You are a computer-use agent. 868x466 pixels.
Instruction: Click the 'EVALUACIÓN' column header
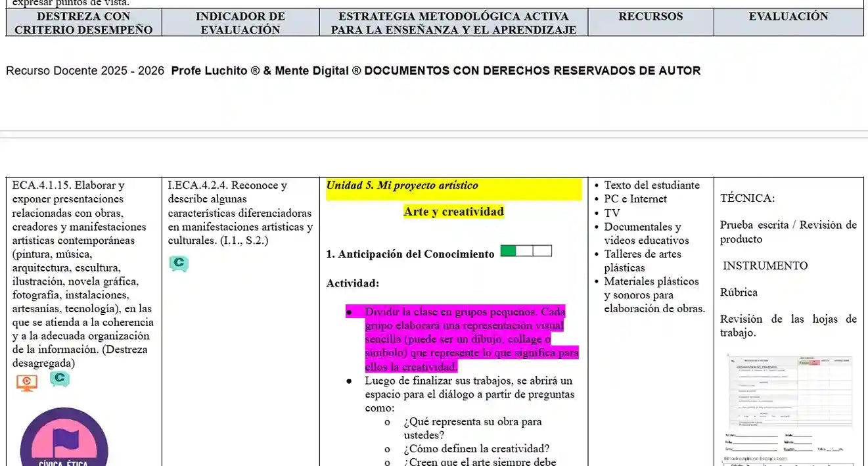788,16
